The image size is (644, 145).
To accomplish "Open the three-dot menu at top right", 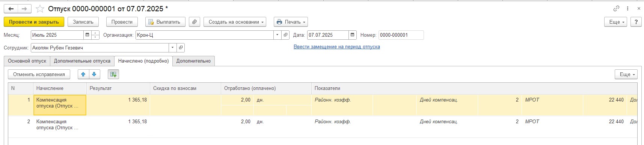I will tap(627, 8).
